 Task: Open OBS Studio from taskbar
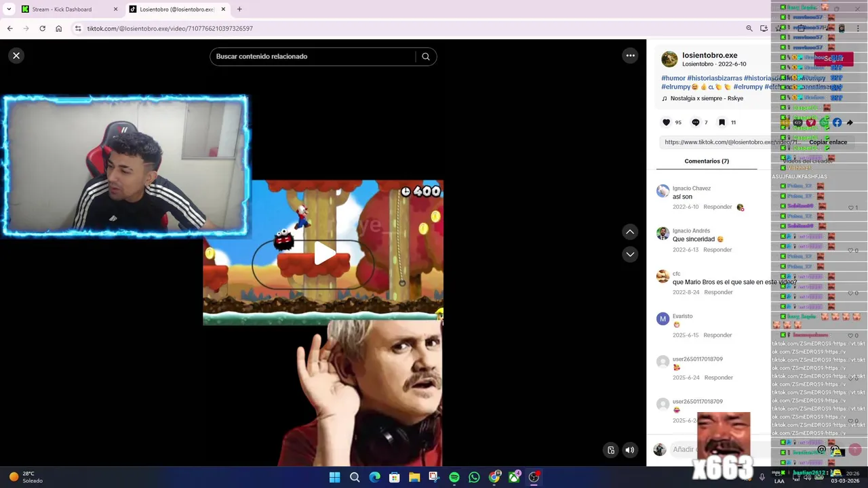[534, 477]
